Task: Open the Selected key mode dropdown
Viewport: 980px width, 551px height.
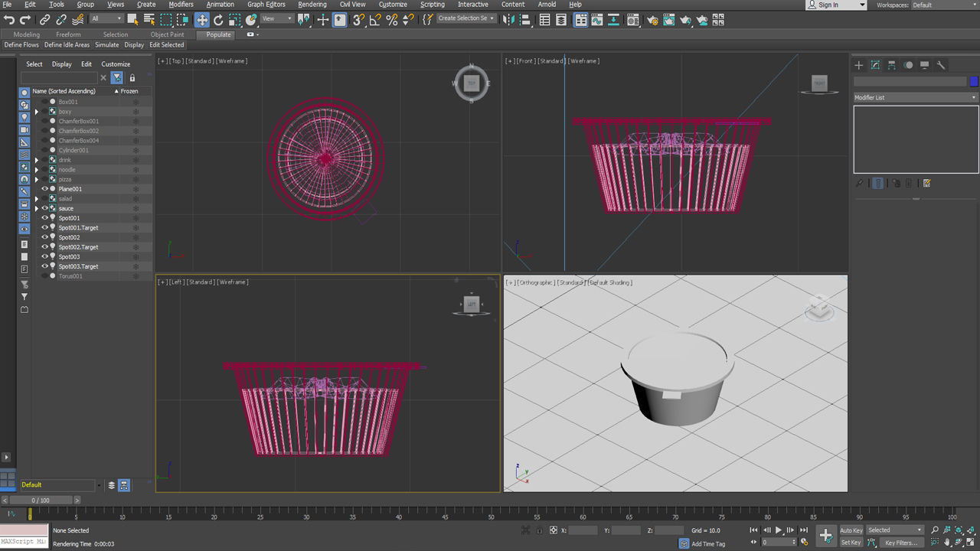Action: pos(895,530)
